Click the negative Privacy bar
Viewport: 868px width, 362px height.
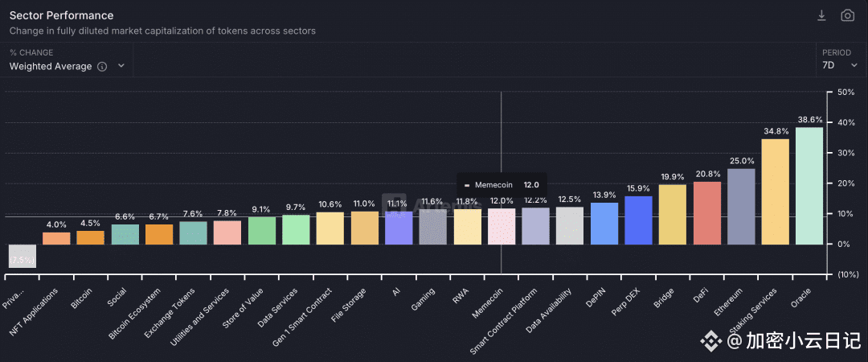23,256
